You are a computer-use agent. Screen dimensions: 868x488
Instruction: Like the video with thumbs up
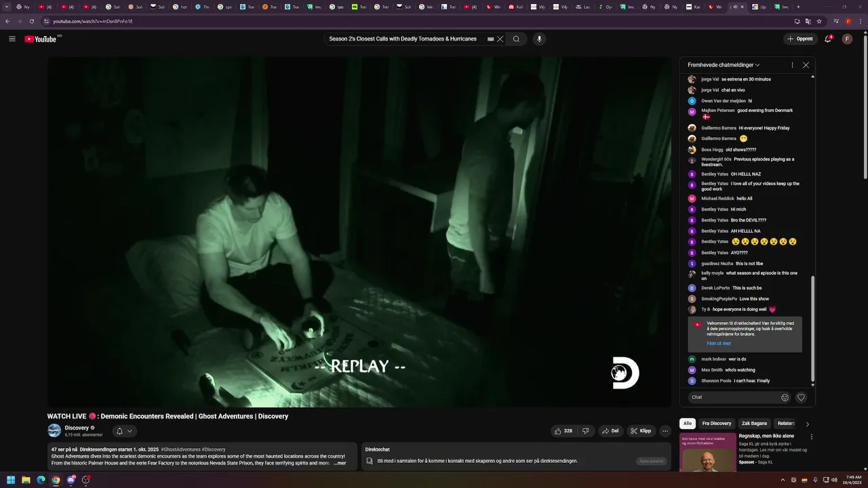pyautogui.click(x=563, y=430)
